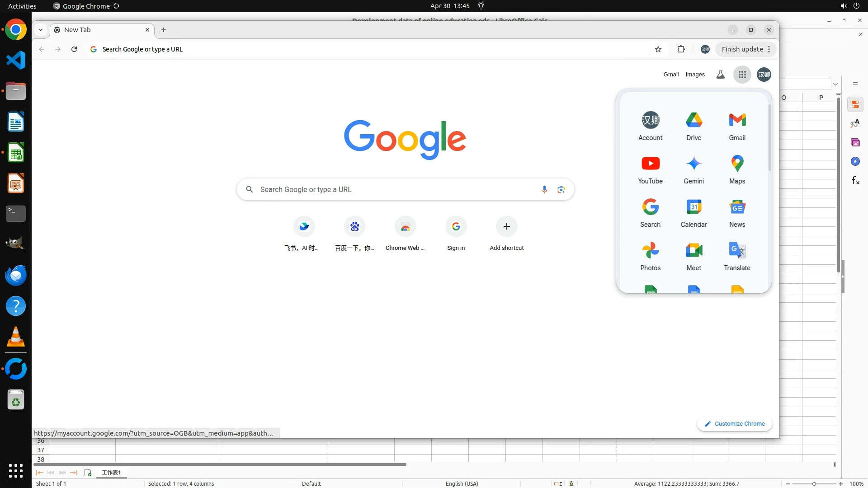Open Chrome menu beside Finish update

(x=769, y=49)
